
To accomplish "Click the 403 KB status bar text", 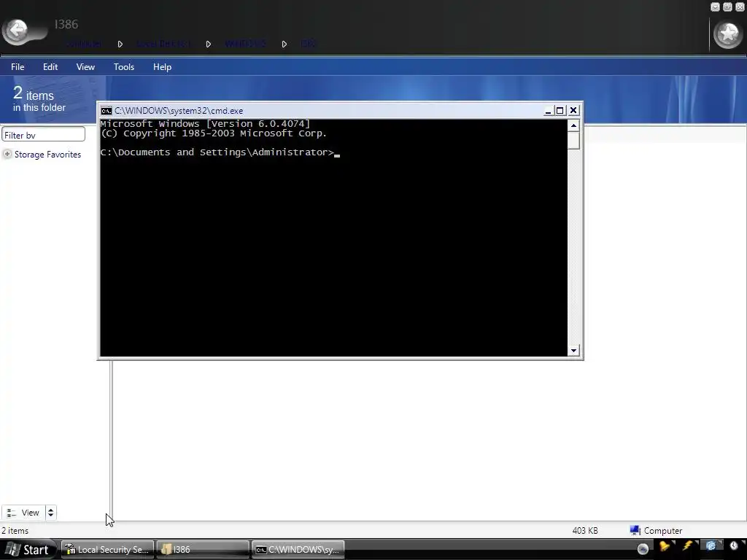I will pos(585,531).
